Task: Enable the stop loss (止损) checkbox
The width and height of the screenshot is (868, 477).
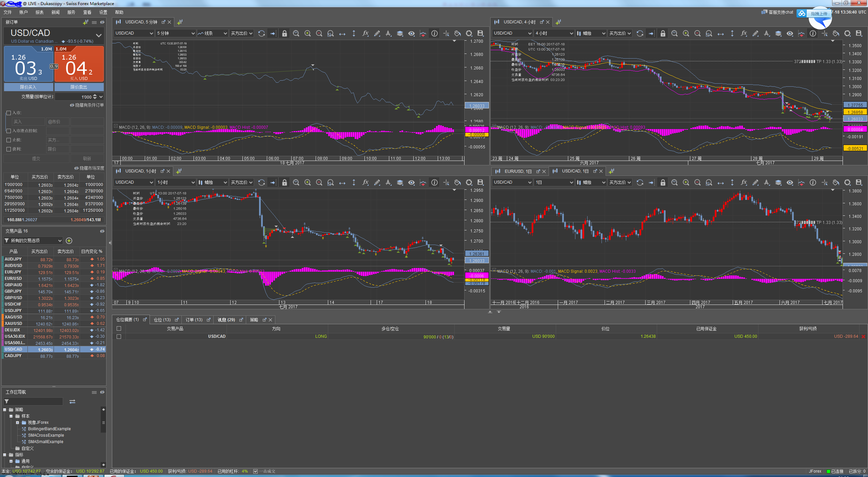Action: pyautogui.click(x=9, y=140)
